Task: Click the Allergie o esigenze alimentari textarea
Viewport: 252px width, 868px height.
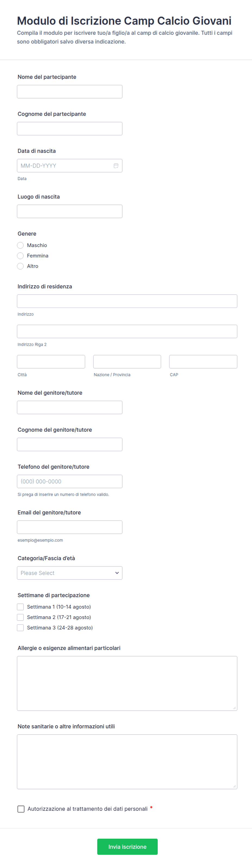Action: point(127,683)
